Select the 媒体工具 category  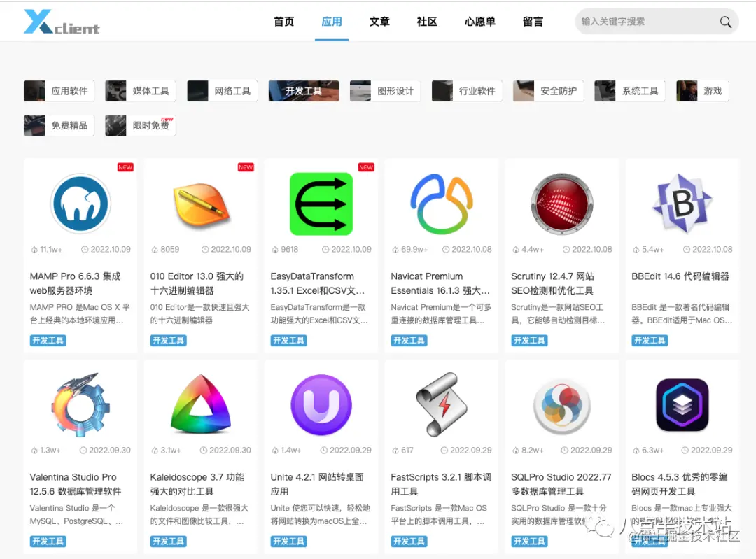tap(140, 91)
